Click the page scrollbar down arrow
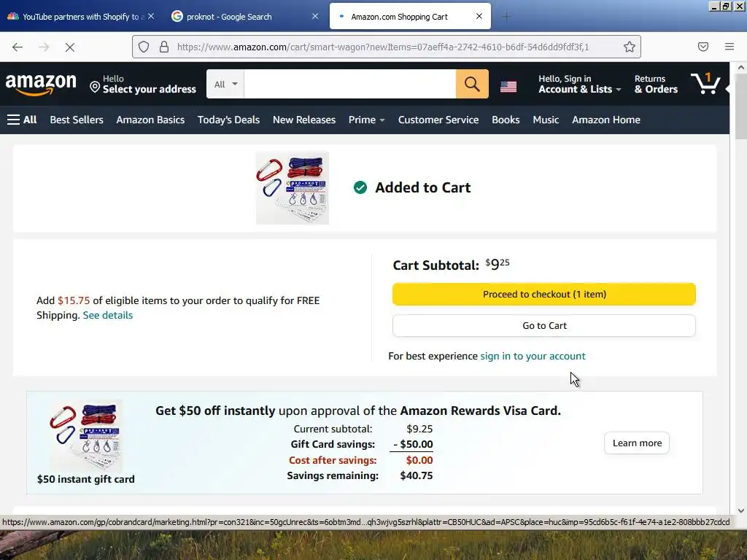This screenshot has height=560, width=747. (x=741, y=510)
